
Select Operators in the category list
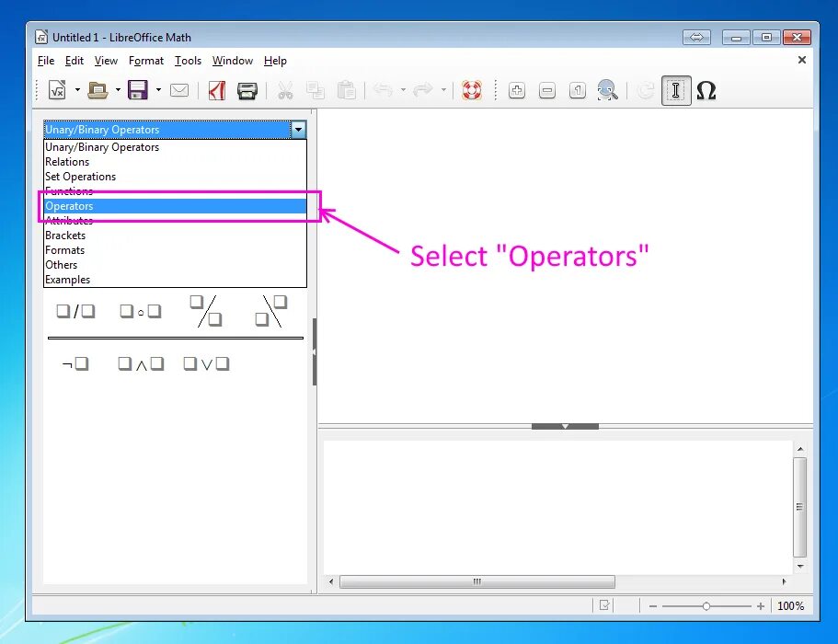pyautogui.click(x=176, y=206)
